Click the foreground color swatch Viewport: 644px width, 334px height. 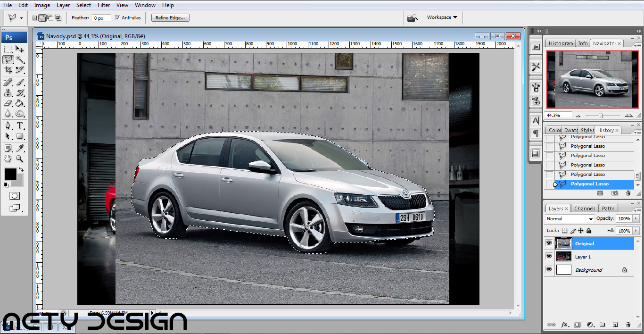[10, 174]
